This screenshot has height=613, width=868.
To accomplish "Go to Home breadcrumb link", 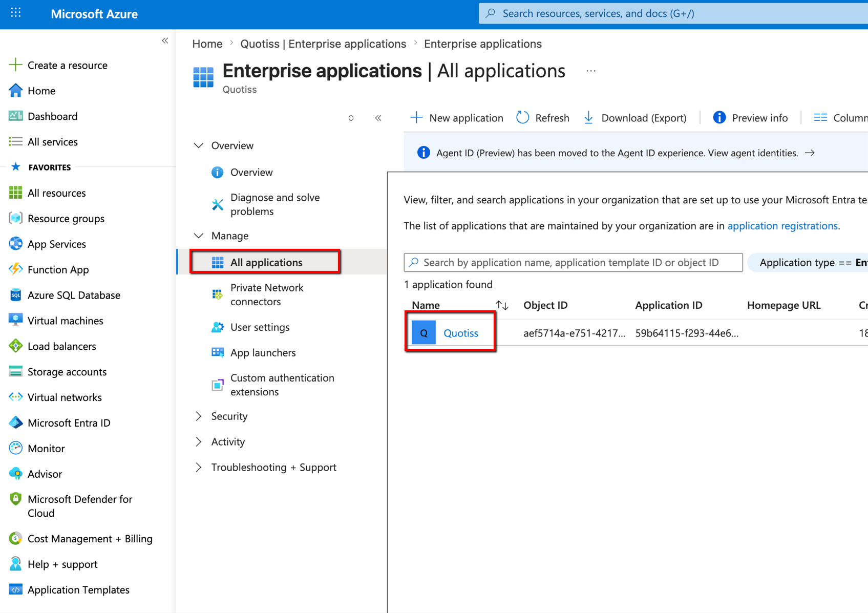I will [x=207, y=44].
